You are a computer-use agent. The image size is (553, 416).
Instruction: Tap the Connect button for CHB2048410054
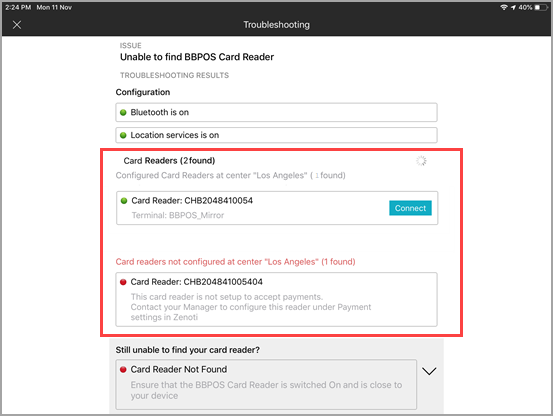[x=410, y=208]
